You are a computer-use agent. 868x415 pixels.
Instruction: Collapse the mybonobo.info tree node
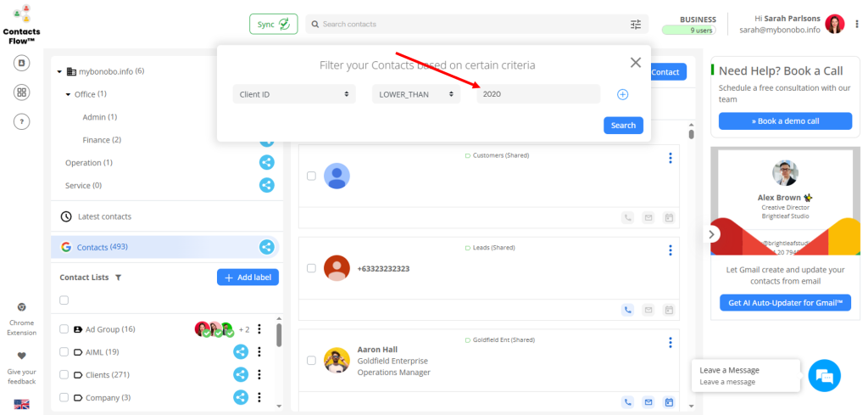(x=59, y=71)
